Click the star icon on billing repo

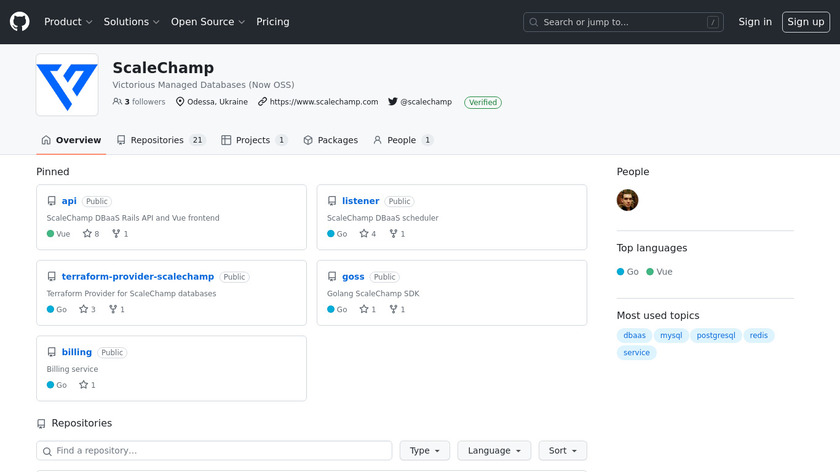[85, 385]
